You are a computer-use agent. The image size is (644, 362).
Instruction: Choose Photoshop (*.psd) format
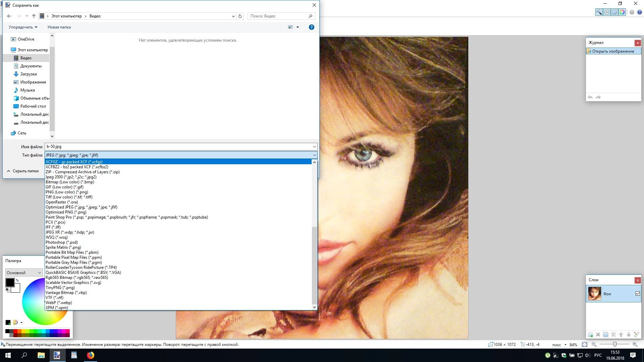click(178, 242)
